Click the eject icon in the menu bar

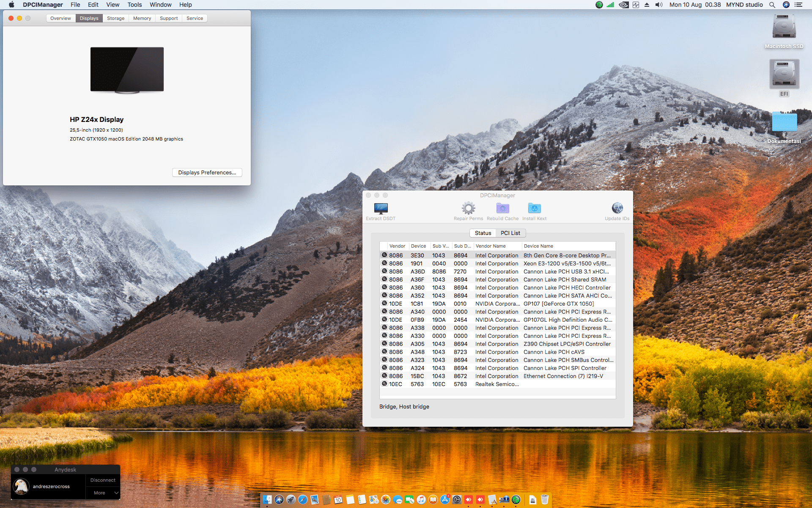point(647,5)
